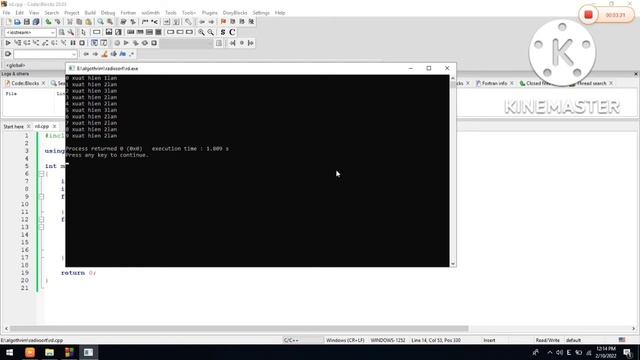Open Find with the magnifier icon
Viewport: 640px width, 360px height.
tap(100, 22)
